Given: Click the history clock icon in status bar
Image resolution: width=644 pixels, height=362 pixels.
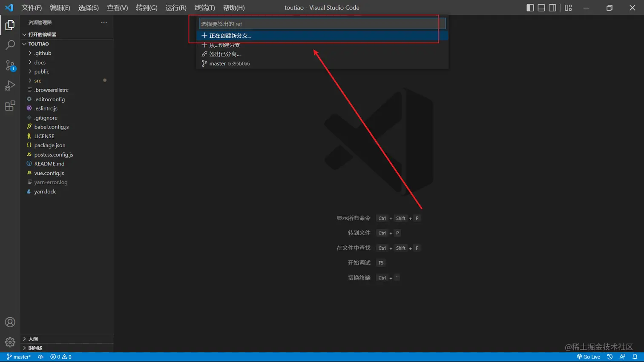Looking at the screenshot, I should (609, 357).
